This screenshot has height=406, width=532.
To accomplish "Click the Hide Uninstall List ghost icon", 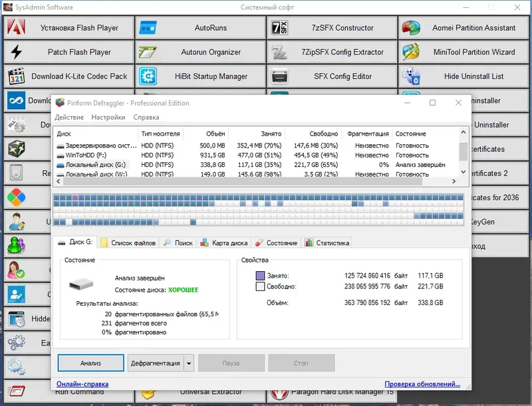I will point(411,76).
